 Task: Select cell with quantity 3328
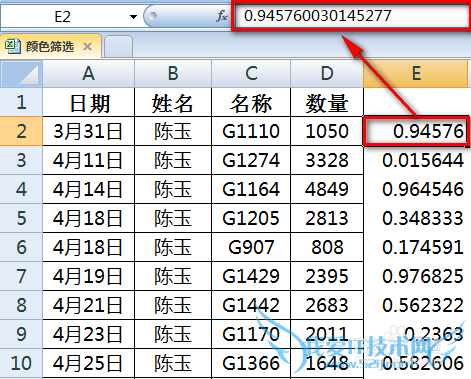click(327, 160)
